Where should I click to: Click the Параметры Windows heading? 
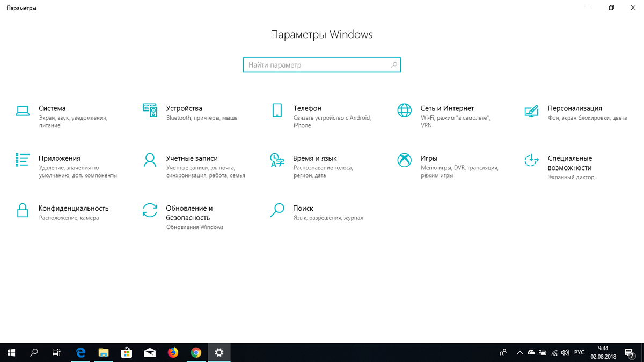(321, 35)
